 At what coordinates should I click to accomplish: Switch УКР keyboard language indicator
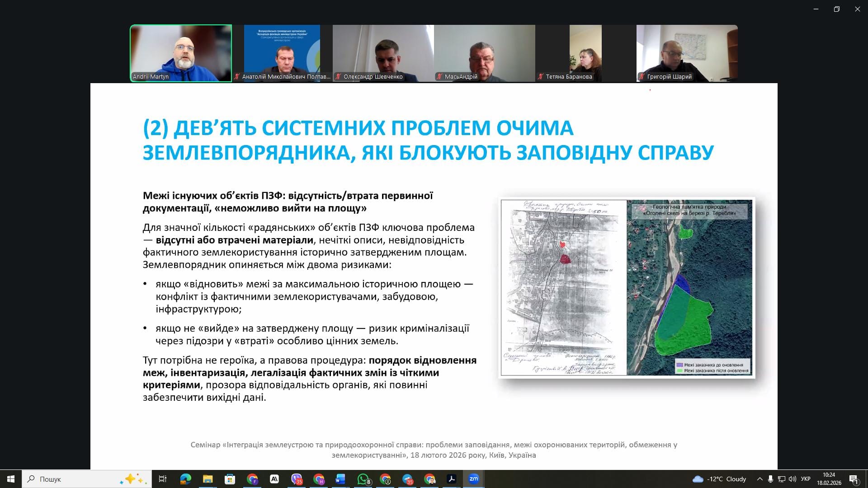coord(806,479)
